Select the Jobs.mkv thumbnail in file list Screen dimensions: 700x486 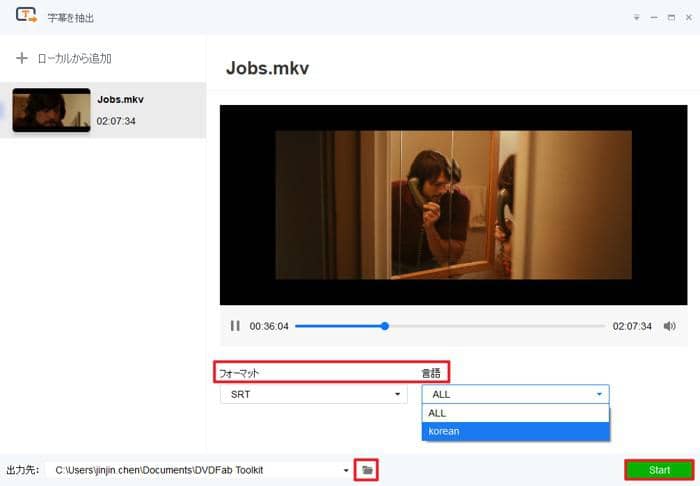click(x=51, y=110)
